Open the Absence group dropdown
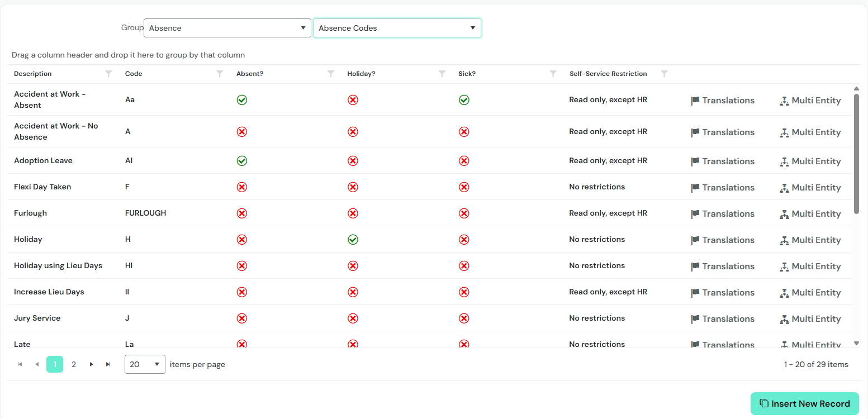 click(x=227, y=28)
